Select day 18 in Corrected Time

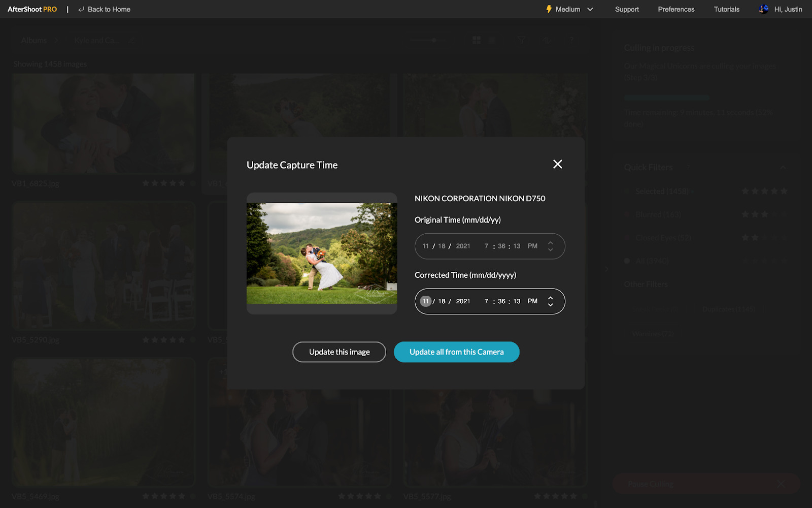442,301
